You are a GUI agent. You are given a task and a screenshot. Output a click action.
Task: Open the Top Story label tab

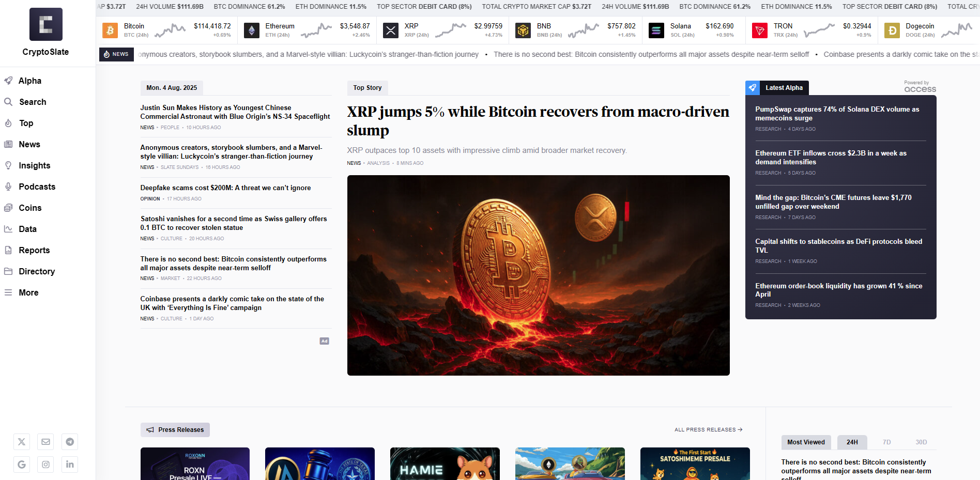coord(367,88)
